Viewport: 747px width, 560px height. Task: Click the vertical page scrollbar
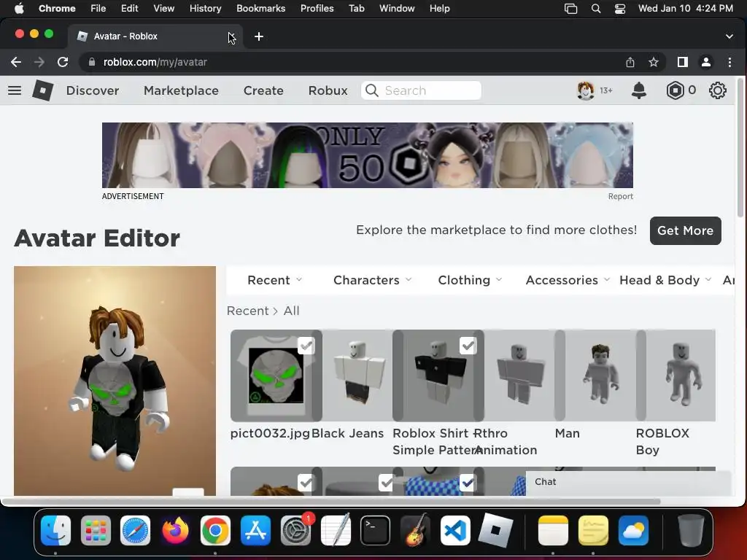click(x=741, y=147)
